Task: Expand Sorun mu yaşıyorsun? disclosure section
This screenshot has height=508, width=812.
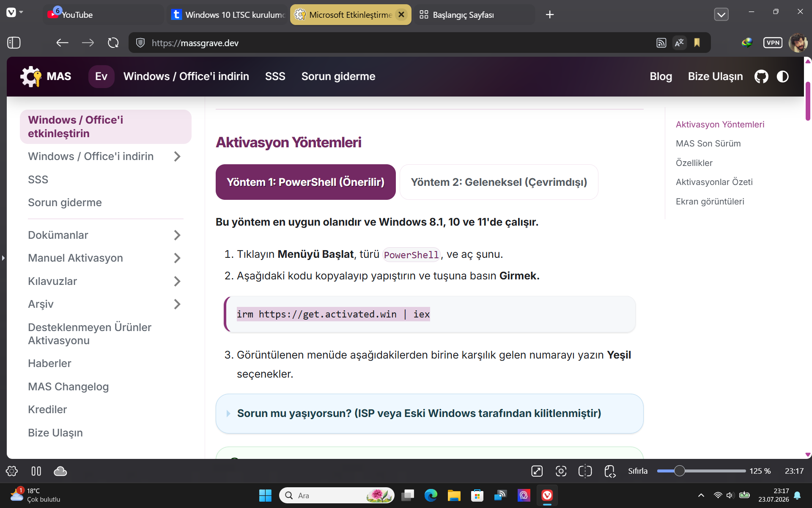Action: (x=429, y=414)
